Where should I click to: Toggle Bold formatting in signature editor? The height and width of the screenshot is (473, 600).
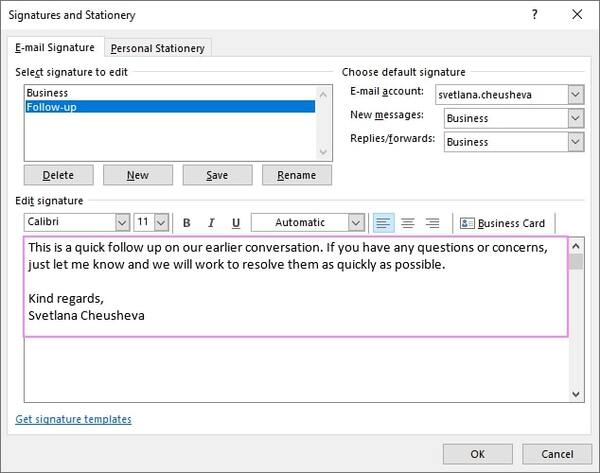coord(186,223)
